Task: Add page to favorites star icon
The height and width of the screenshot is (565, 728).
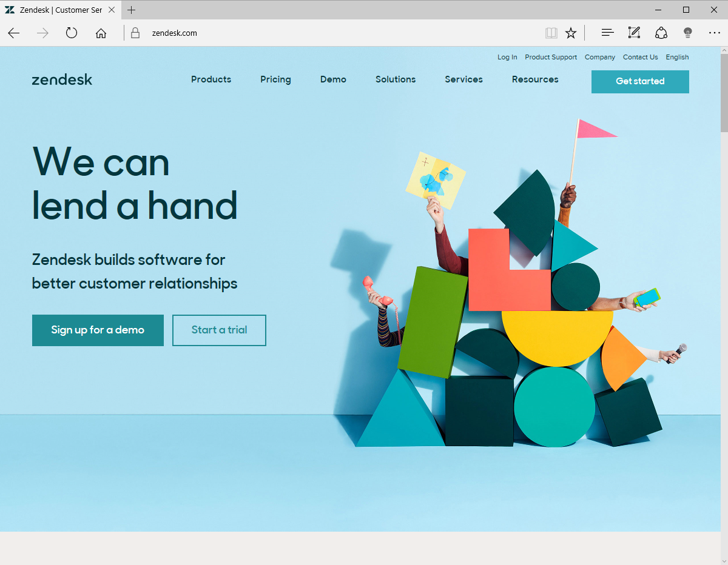Action: (x=571, y=33)
